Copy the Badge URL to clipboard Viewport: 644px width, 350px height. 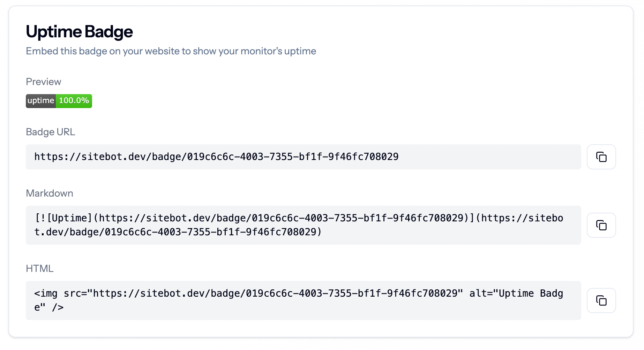[601, 157]
